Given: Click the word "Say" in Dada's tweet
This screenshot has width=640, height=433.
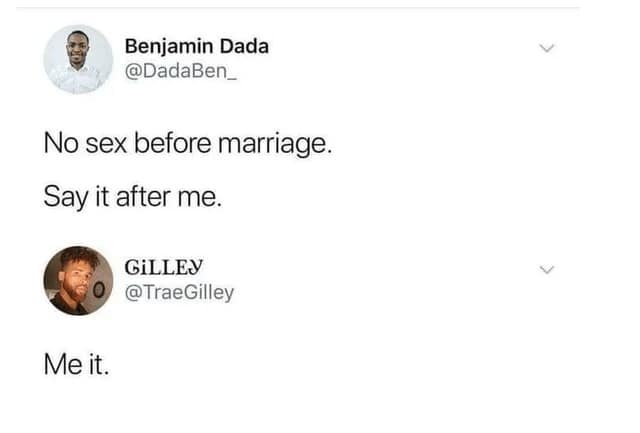Looking at the screenshot, I should pyautogui.click(x=63, y=196).
